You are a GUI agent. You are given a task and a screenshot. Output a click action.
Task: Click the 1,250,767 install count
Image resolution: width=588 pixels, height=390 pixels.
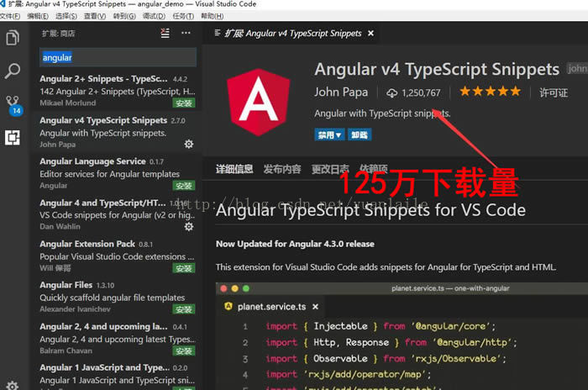click(421, 92)
